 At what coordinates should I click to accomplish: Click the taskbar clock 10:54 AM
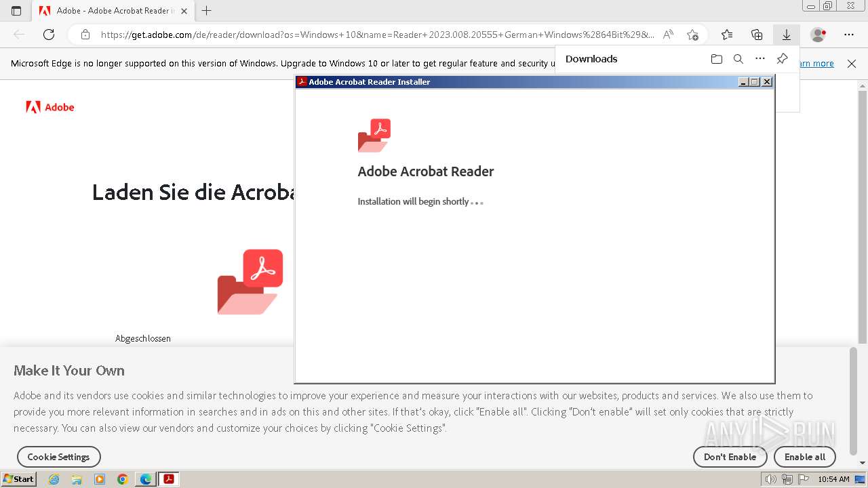(834, 479)
